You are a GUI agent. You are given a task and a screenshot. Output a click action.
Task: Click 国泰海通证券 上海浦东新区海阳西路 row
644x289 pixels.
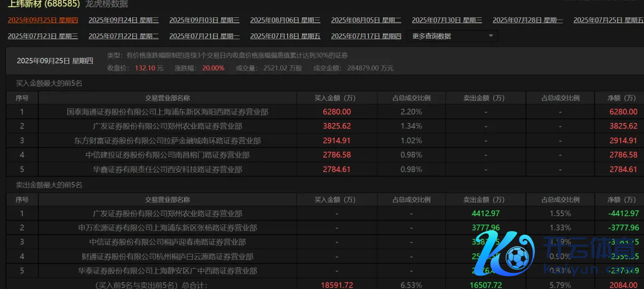168,112
